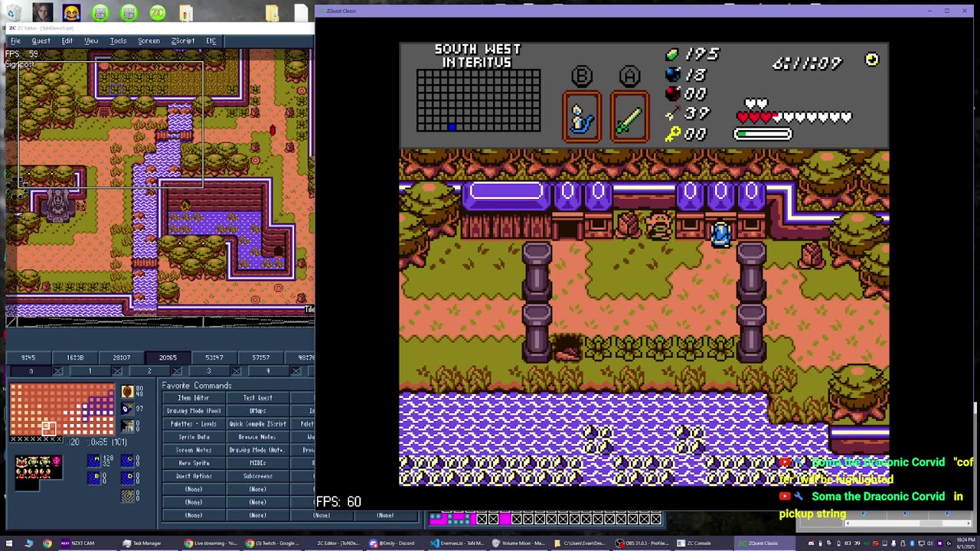Viewport: 980px width, 551px height.
Task: Open the laughing emoji desktop icon
Action: pyautogui.click(x=71, y=13)
